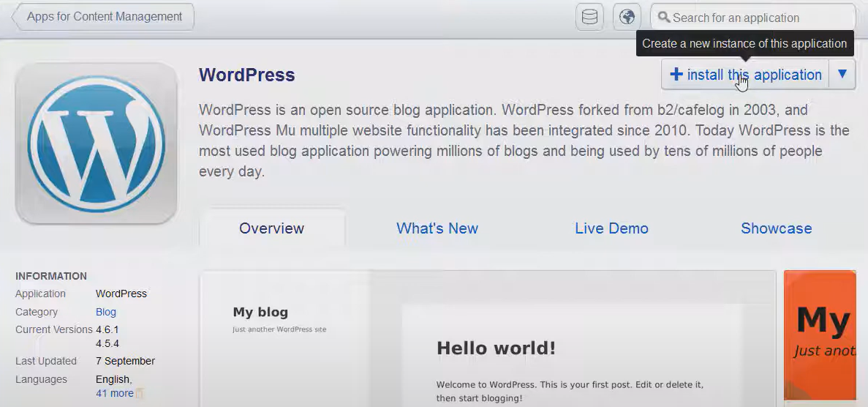Open the database icon in top bar

point(589,17)
